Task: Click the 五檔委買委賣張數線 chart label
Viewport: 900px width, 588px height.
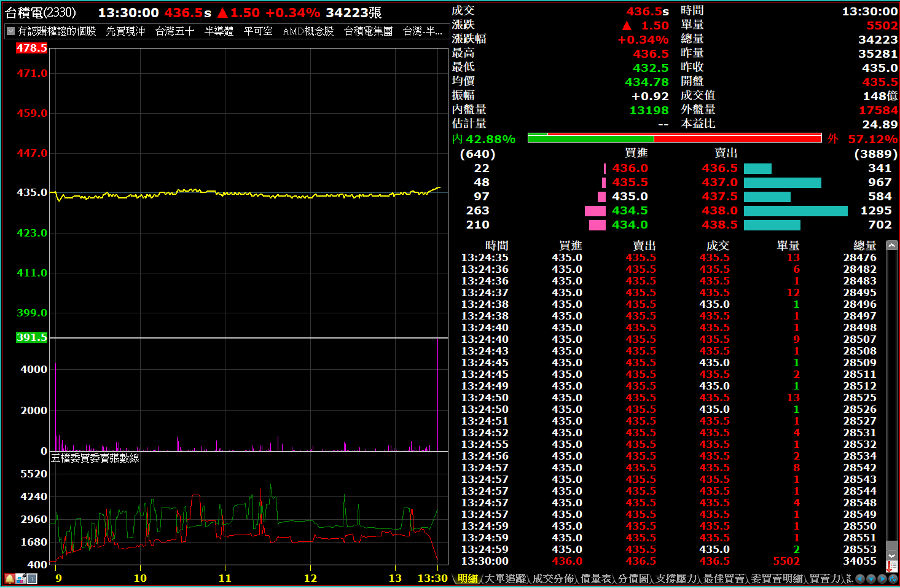Action: [95, 458]
